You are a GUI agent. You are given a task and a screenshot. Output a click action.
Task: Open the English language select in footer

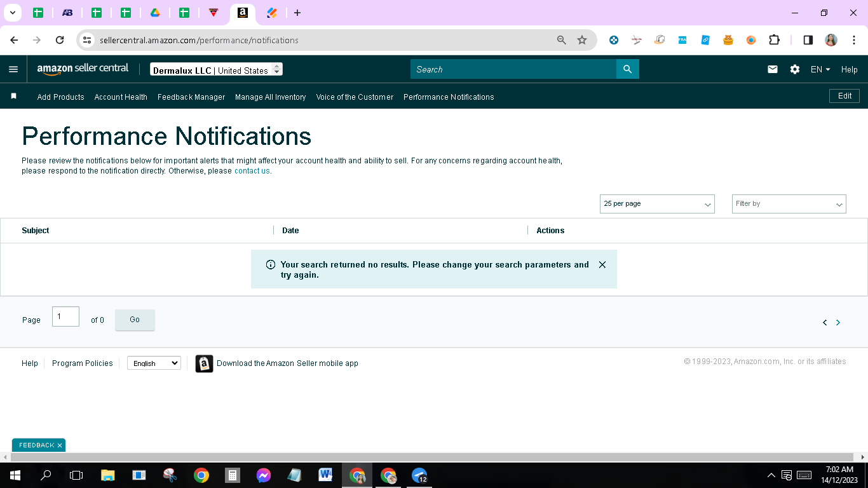click(x=154, y=363)
